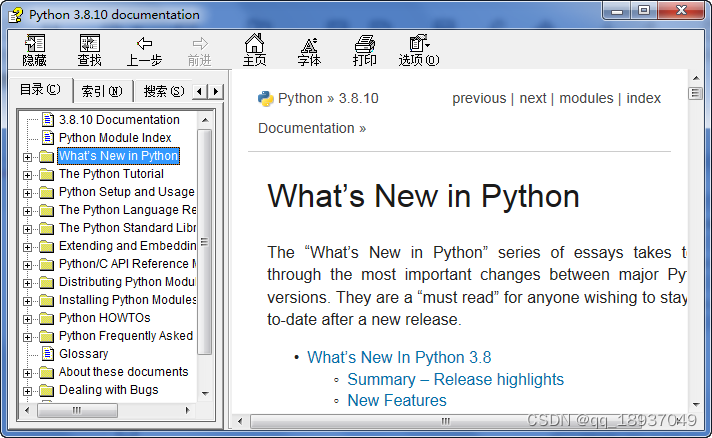Expand Extending and Embedding node

[x=28, y=247]
